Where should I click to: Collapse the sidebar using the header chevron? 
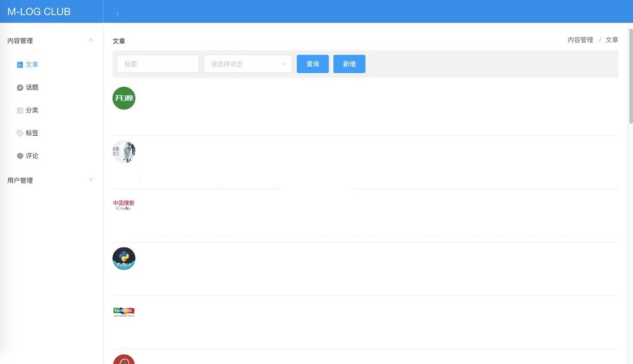pos(117,13)
